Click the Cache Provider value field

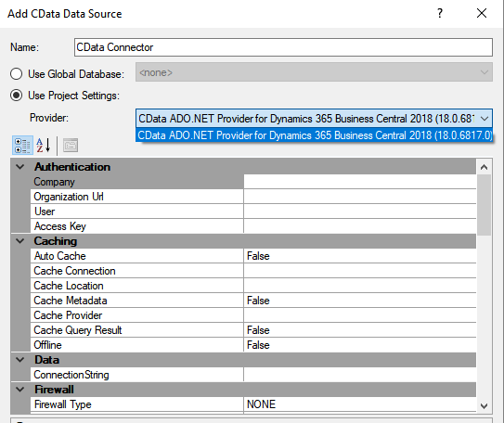[360, 315]
